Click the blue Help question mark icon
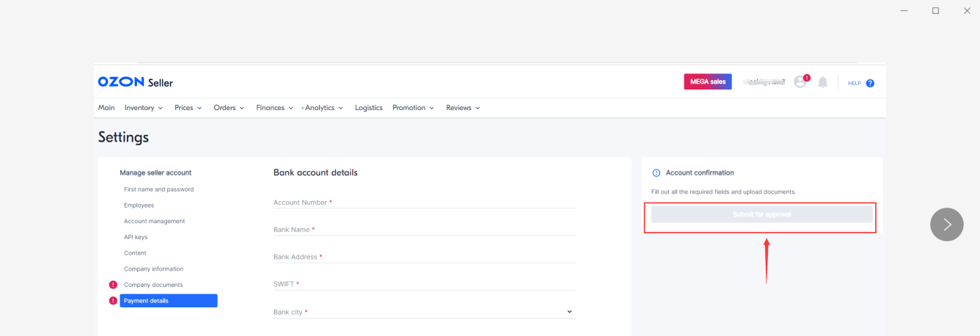 click(x=870, y=83)
